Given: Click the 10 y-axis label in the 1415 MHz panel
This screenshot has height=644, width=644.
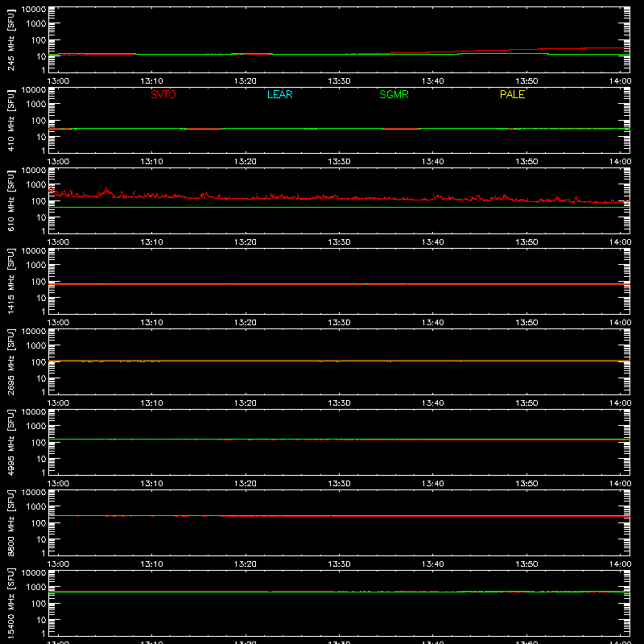Looking at the screenshot, I should tap(42, 298).
